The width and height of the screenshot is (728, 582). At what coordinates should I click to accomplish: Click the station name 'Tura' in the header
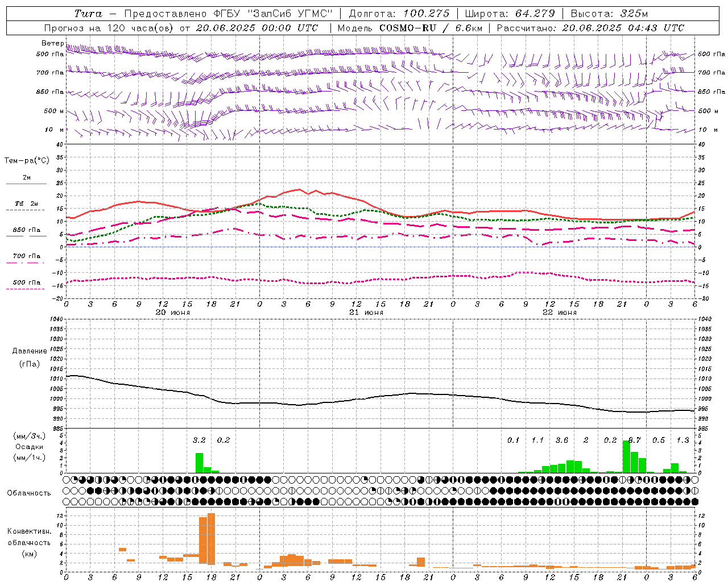coord(88,14)
